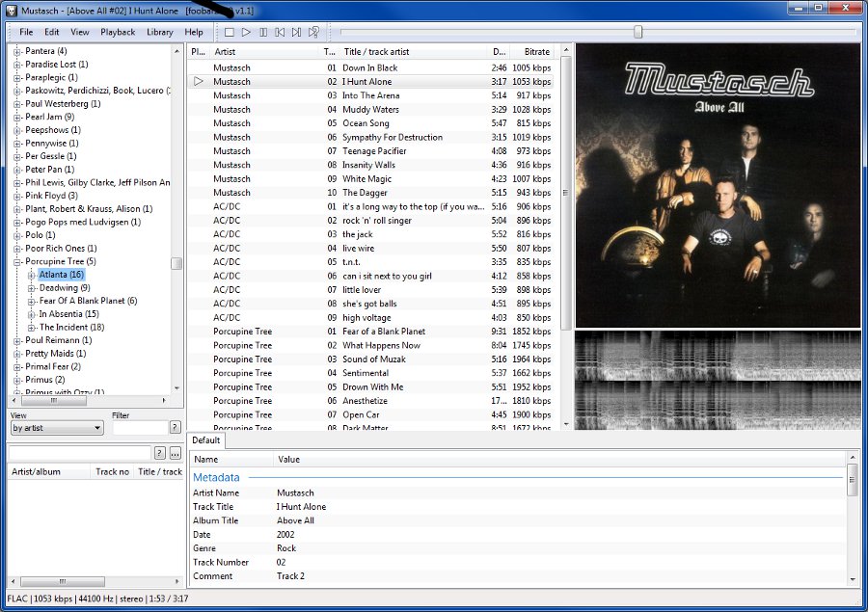The width and height of the screenshot is (868, 612).
Task: Expand the Atlanta album node
Action: 32,275
